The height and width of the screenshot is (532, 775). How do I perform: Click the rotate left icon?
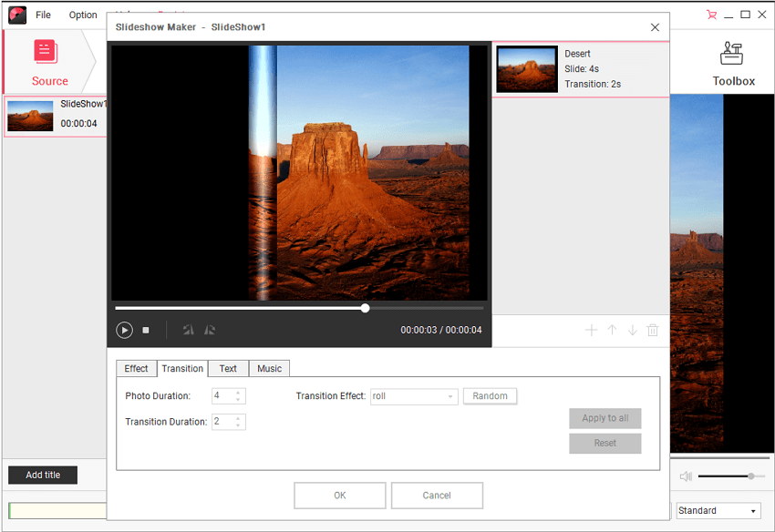click(188, 330)
